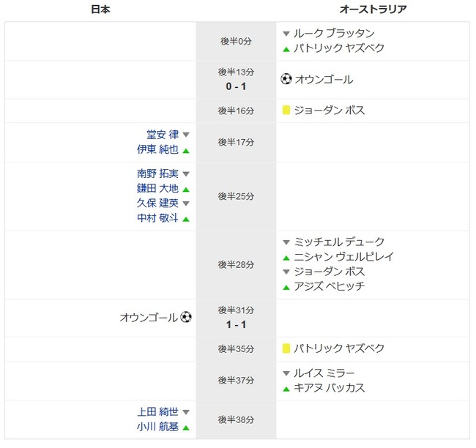The image size is (476, 448).
Task: Open player link 堂安 律
Action: pos(163,135)
